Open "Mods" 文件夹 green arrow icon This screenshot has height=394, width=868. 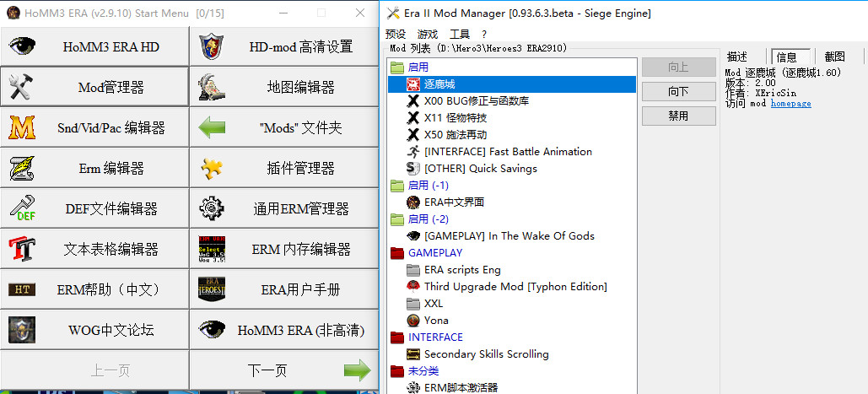tap(211, 127)
